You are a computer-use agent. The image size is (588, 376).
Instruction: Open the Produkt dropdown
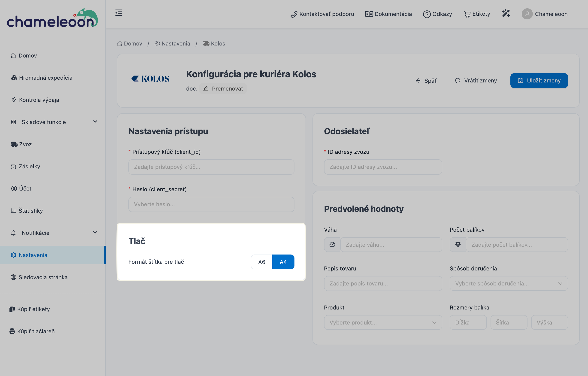click(383, 322)
